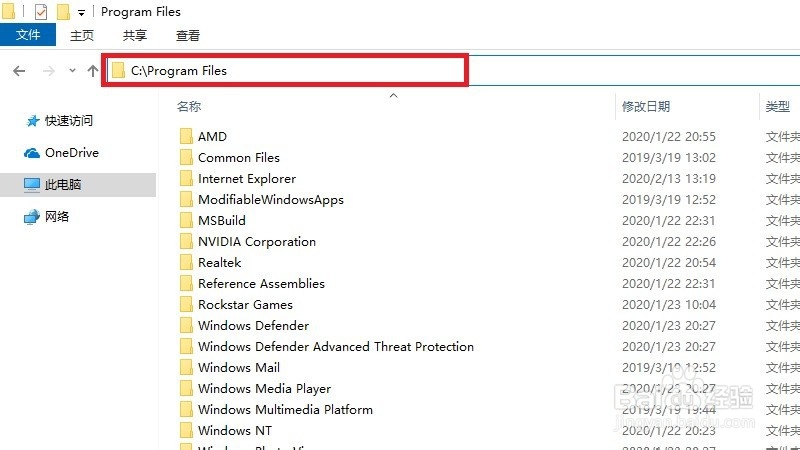800x450 pixels.
Task: Click the date 2020/1/22 22:26
Action: click(x=669, y=242)
